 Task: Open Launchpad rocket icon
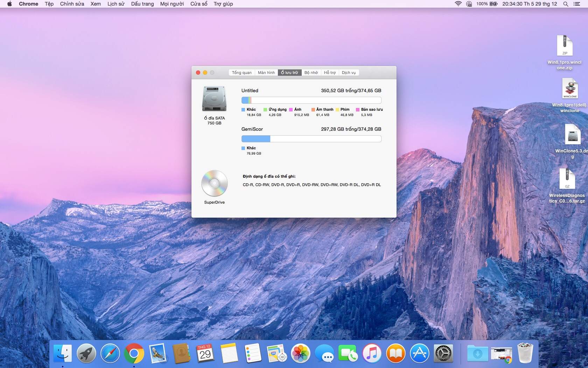[x=86, y=353]
